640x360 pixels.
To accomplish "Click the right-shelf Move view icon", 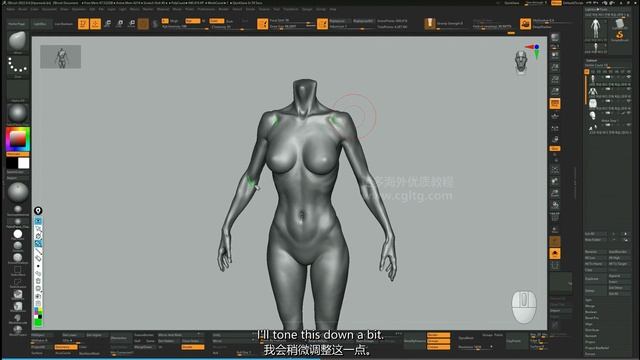I will click(x=555, y=181).
